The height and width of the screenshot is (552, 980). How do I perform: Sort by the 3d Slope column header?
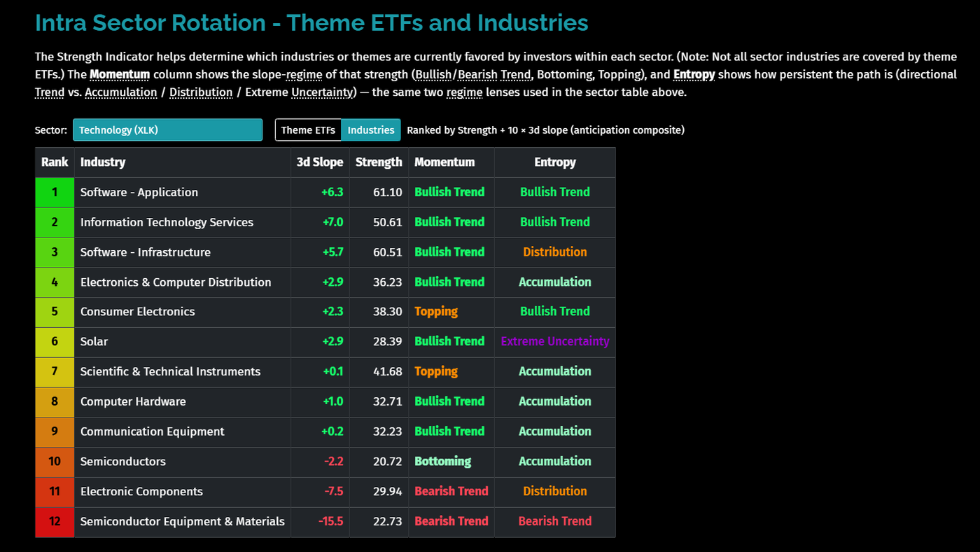point(320,162)
